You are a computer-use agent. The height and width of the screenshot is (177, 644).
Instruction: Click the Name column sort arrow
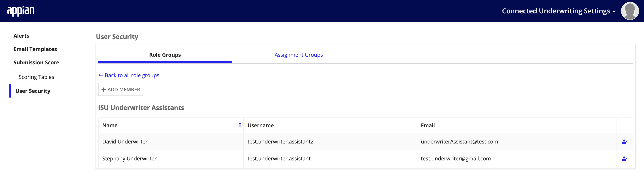(x=240, y=125)
